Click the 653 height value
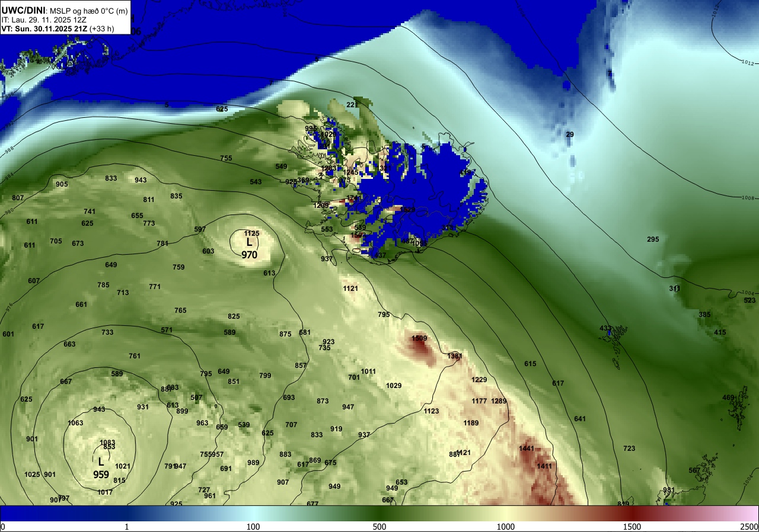The width and height of the screenshot is (759, 532). coord(401,482)
